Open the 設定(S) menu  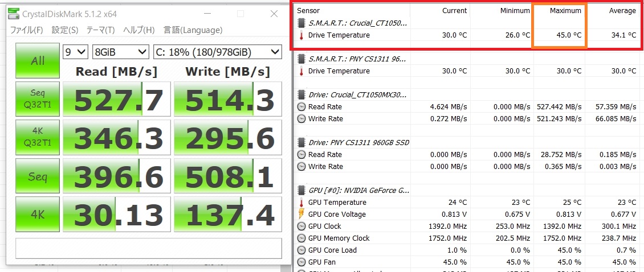coord(65,30)
